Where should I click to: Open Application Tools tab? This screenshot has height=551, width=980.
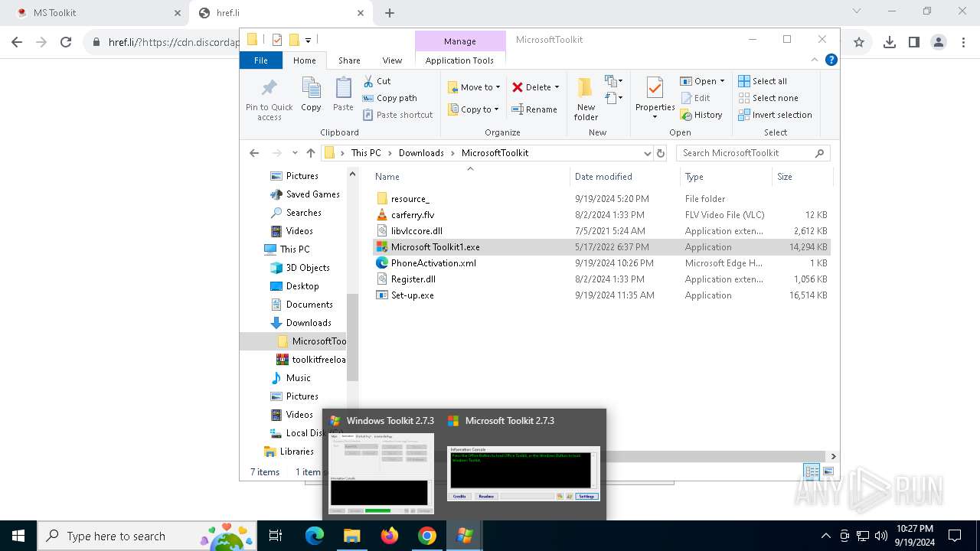point(459,60)
